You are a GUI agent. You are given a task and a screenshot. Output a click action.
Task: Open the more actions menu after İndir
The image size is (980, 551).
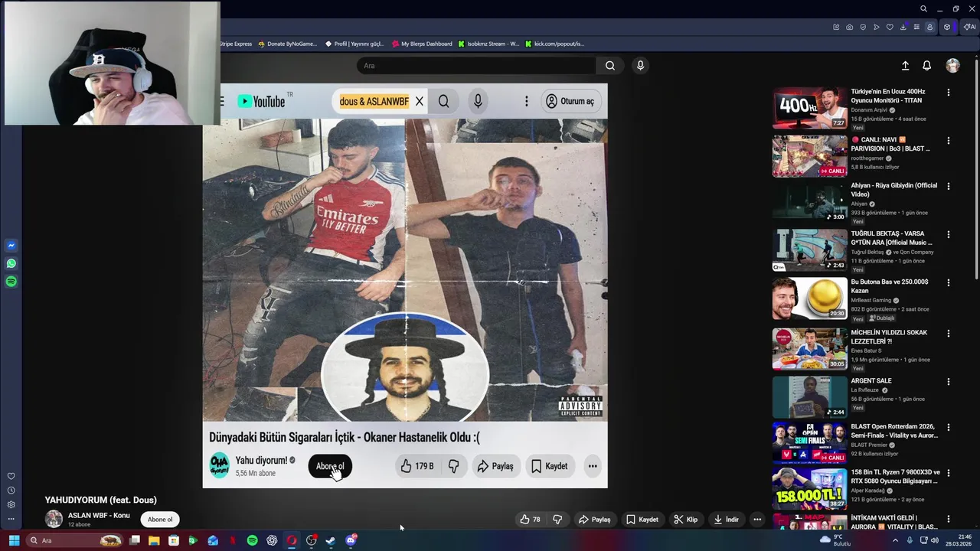tap(757, 520)
